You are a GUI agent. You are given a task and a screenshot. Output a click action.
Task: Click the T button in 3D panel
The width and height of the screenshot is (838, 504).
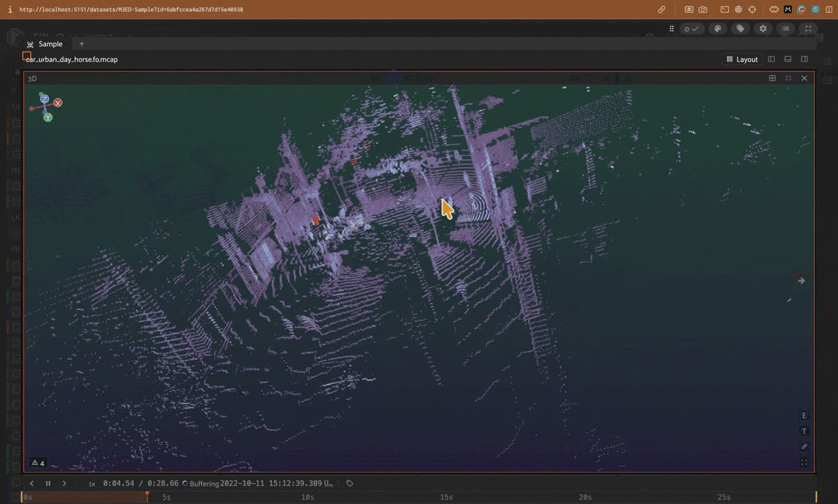[x=804, y=431]
